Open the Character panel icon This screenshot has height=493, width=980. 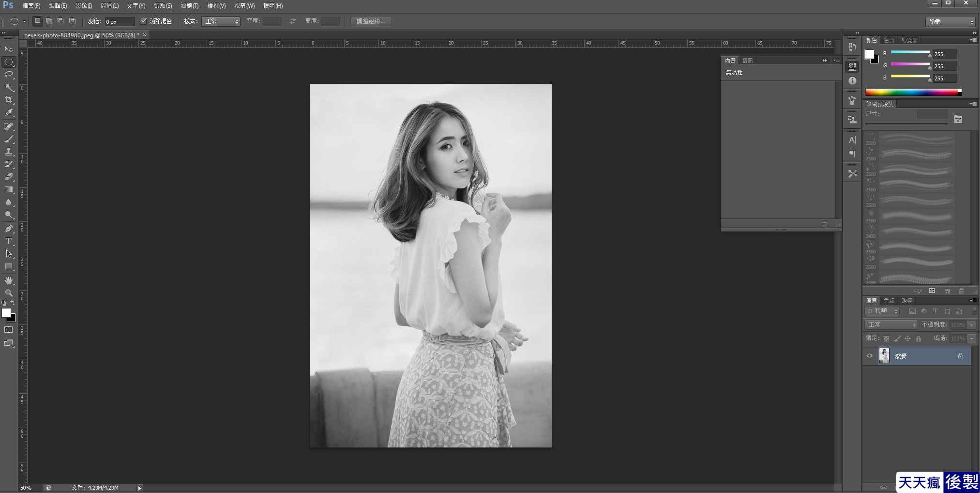pyautogui.click(x=852, y=140)
